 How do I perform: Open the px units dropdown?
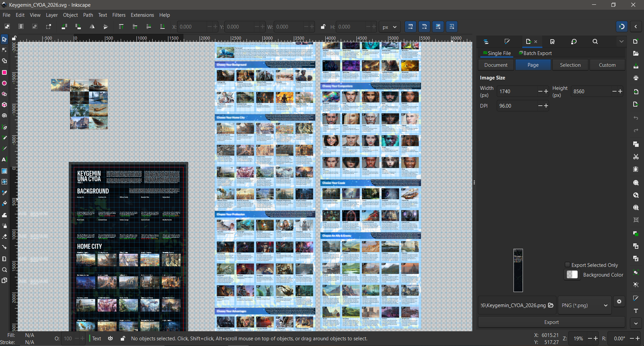pos(390,27)
